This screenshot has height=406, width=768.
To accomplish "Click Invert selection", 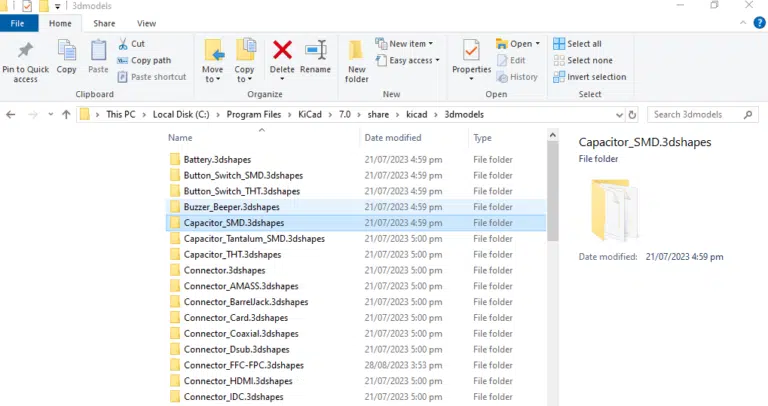I will (x=590, y=77).
